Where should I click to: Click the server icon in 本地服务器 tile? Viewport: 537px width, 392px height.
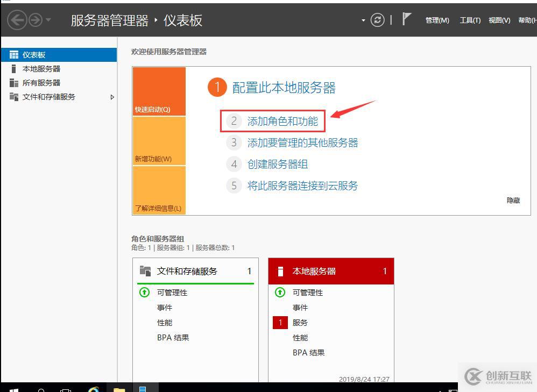(280, 271)
